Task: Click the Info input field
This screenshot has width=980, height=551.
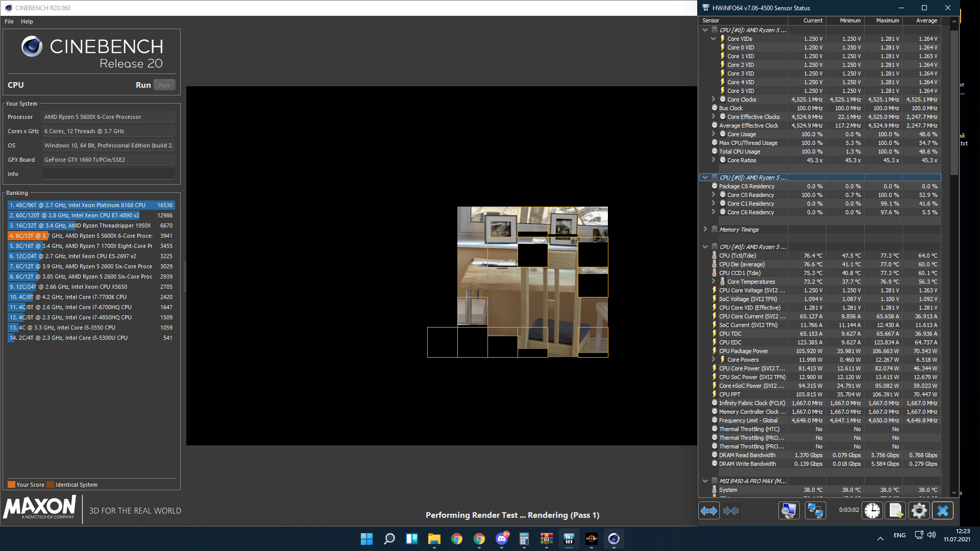Action: click(108, 174)
